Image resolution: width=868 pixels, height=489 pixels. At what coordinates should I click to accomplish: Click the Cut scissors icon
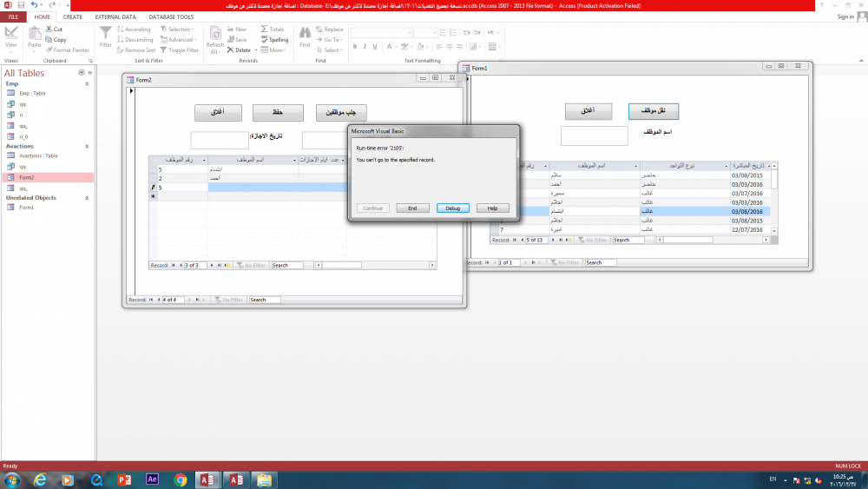coord(49,29)
